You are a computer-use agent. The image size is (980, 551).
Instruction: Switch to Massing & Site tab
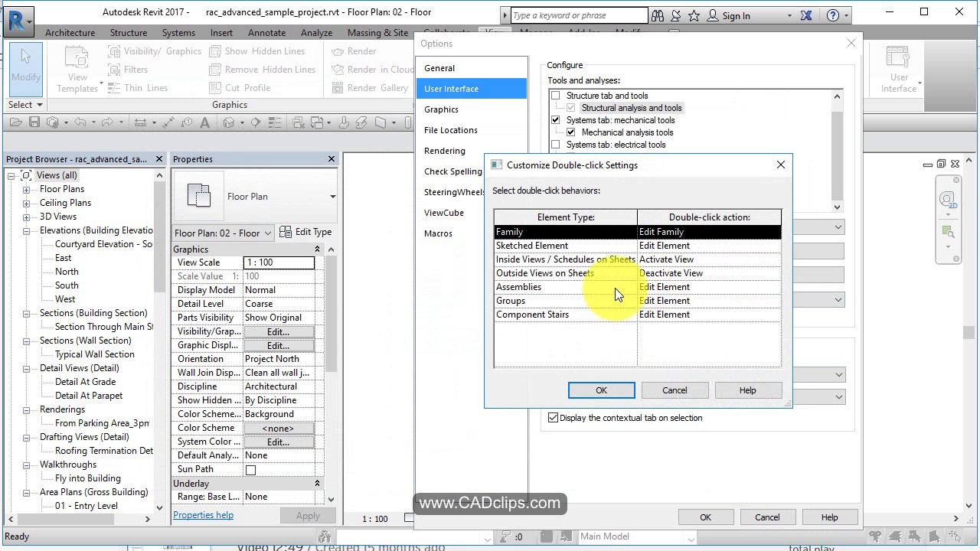click(x=377, y=33)
